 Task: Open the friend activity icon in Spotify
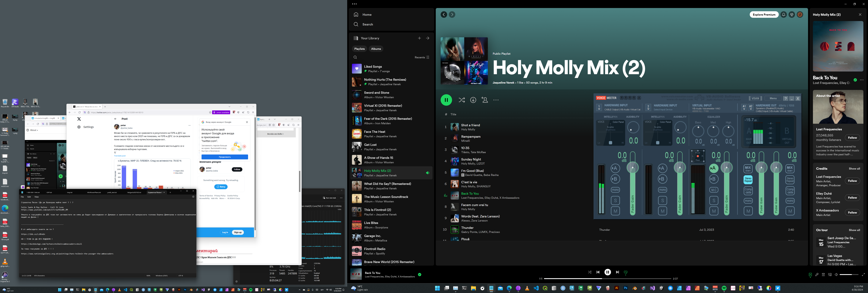[792, 15]
